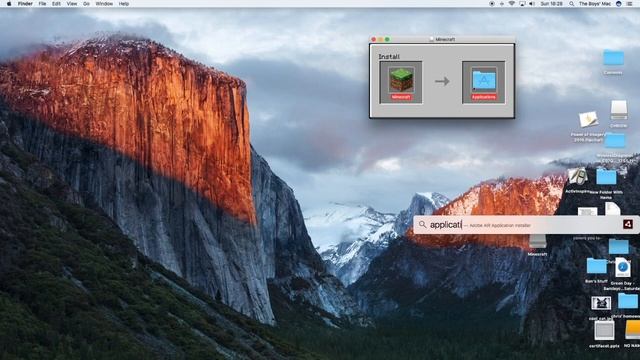Select the cat image thumbnail file
Screen dimensions: 640x360
point(601,303)
